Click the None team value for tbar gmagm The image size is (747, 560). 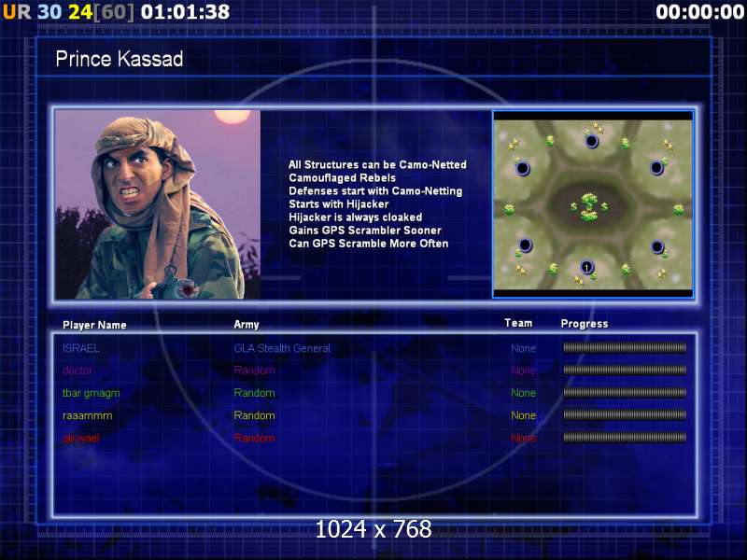tap(524, 393)
